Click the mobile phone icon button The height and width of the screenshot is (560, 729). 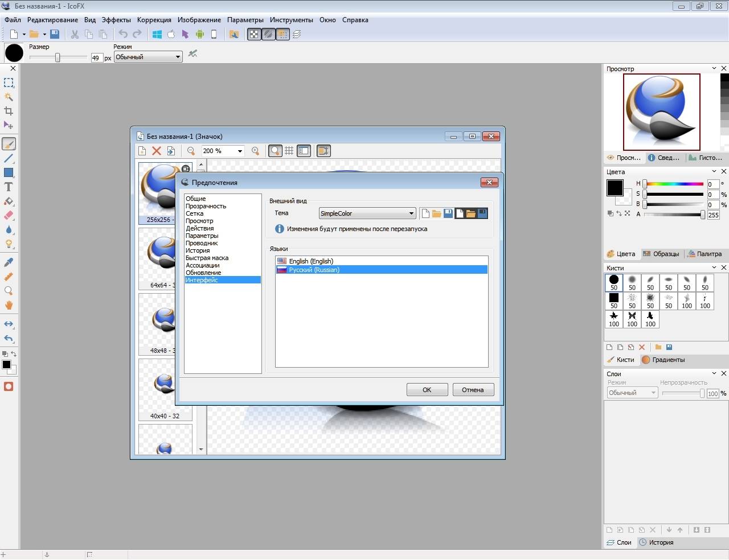tap(214, 34)
